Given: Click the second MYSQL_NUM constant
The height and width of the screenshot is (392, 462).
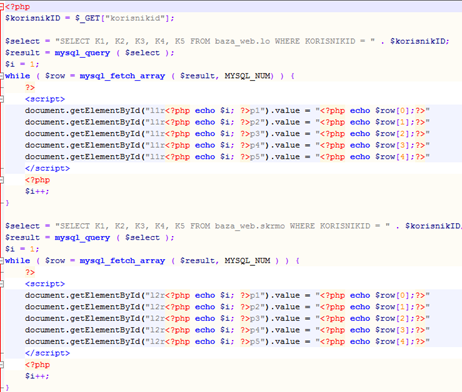Looking at the screenshot, I should click(x=247, y=261).
